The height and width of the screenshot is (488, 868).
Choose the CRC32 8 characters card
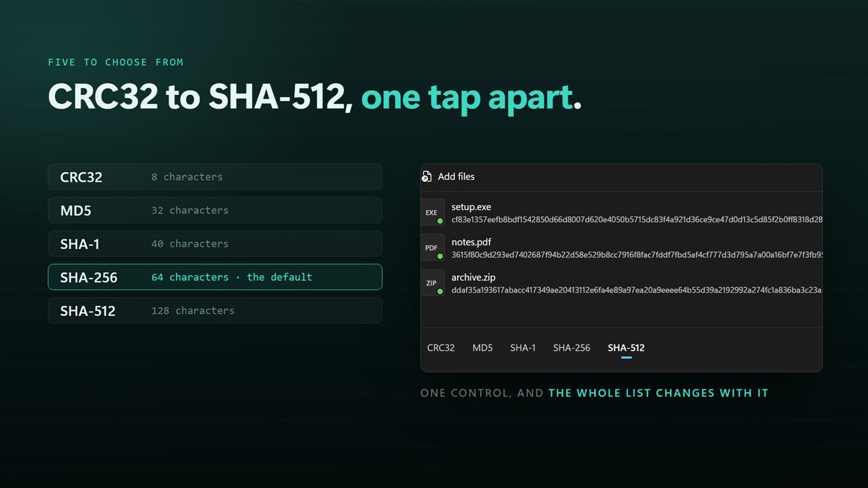(215, 177)
